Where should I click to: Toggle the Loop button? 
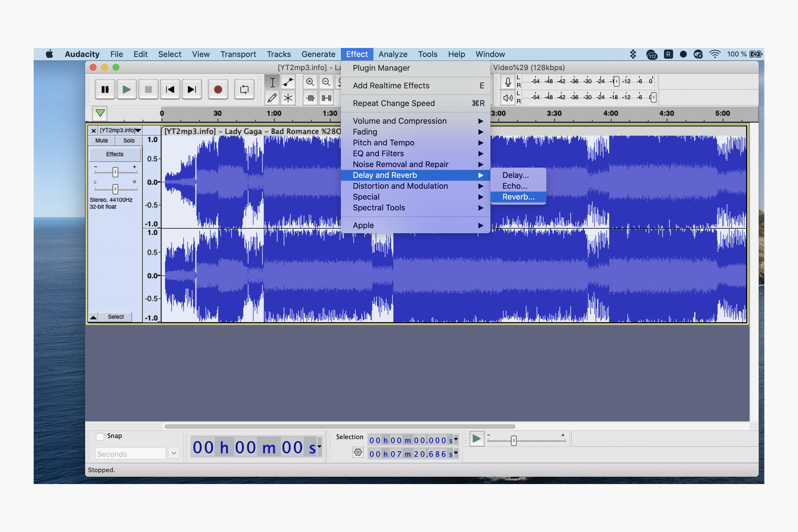pos(244,89)
